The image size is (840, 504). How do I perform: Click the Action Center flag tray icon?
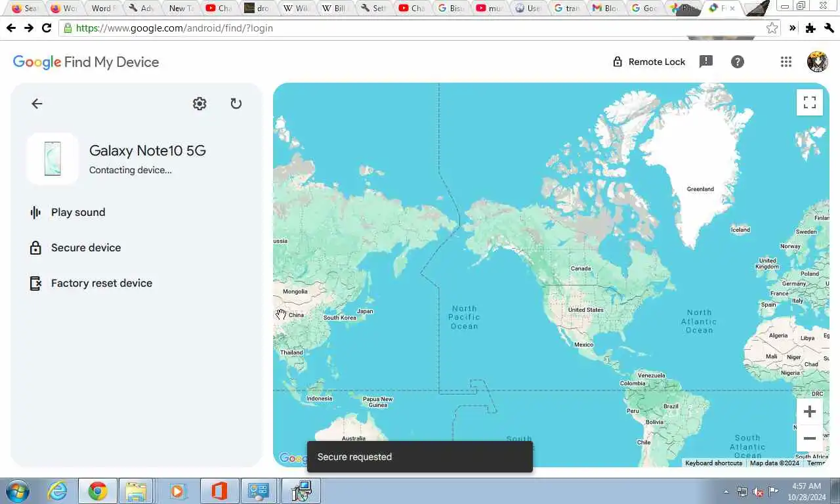click(774, 492)
